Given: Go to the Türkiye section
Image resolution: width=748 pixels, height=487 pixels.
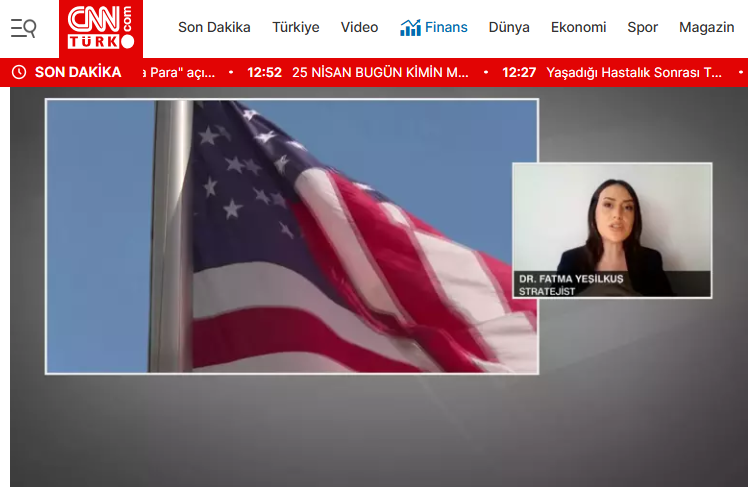Looking at the screenshot, I should [x=296, y=28].
